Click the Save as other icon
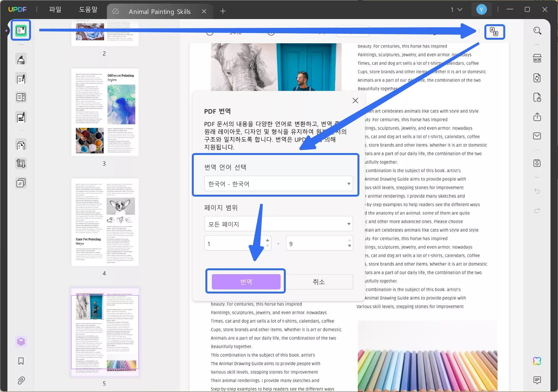 537,163
